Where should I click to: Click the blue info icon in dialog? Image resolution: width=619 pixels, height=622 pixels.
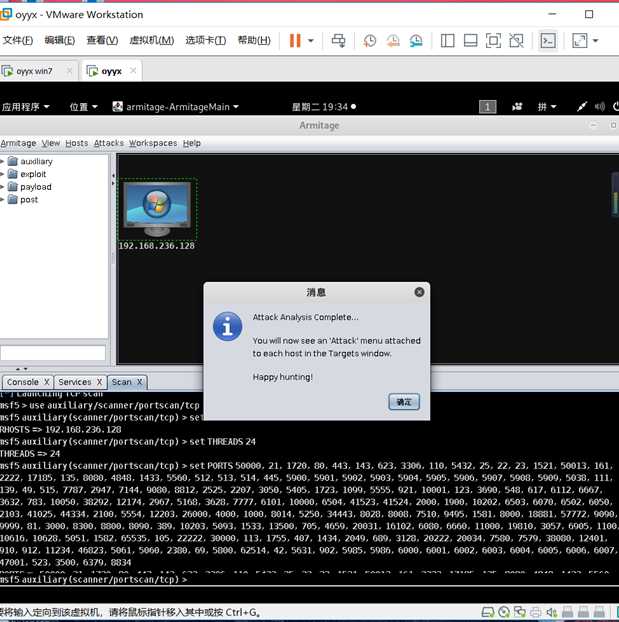[227, 327]
